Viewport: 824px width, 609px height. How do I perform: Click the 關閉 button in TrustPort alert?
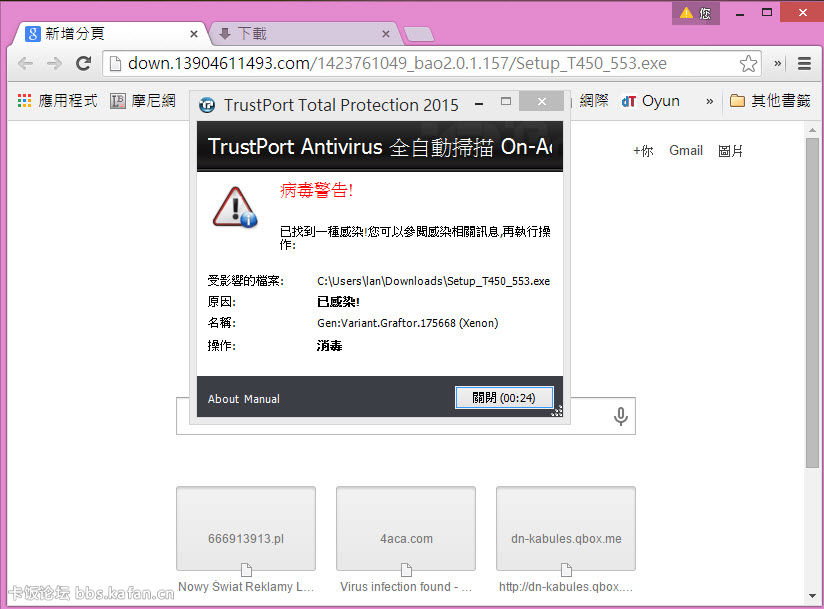[504, 398]
